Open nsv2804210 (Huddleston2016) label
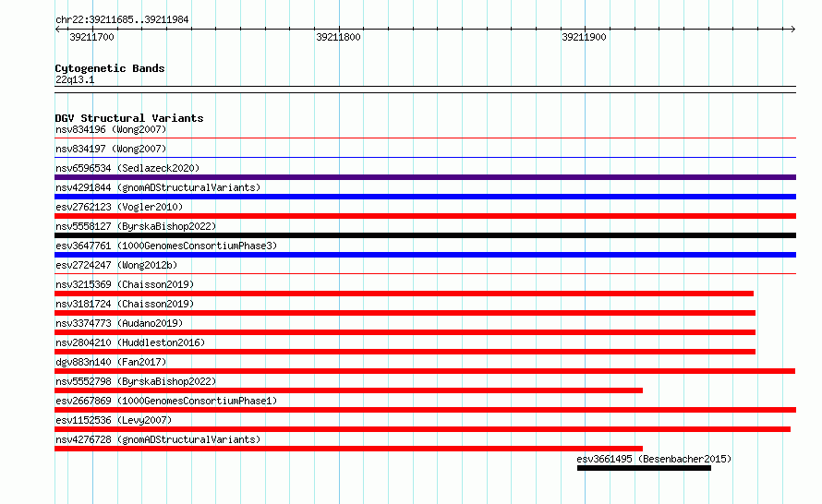This screenshot has width=822, height=504. (x=130, y=342)
